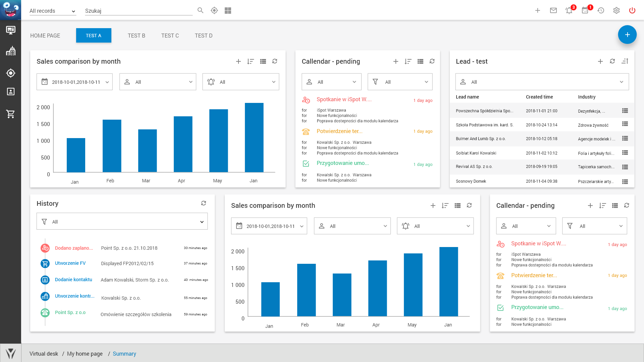Image resolution: width=644 pixels, height=362 pixels.
Task: Open the Utworzenie FV history link
Action: tap(70, 263)
